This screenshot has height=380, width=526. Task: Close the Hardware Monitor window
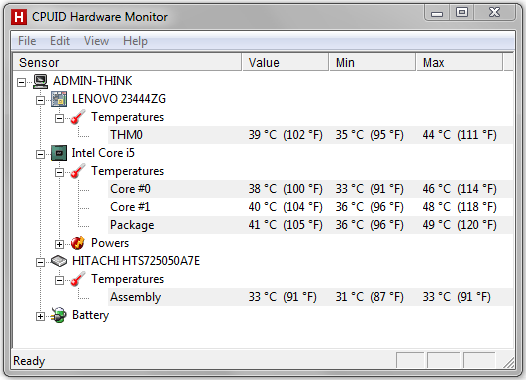(494, 13)
